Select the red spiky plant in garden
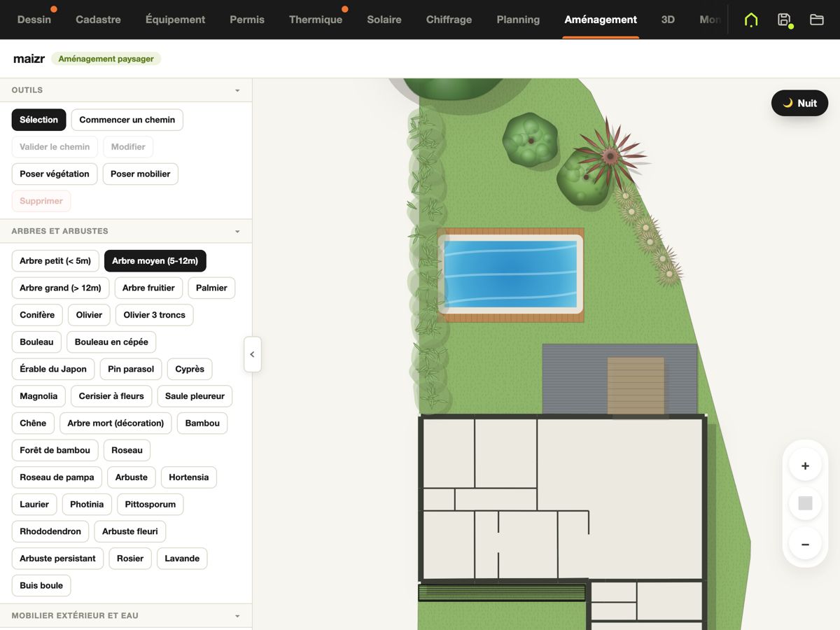840x630 pixels. [610, 155]
